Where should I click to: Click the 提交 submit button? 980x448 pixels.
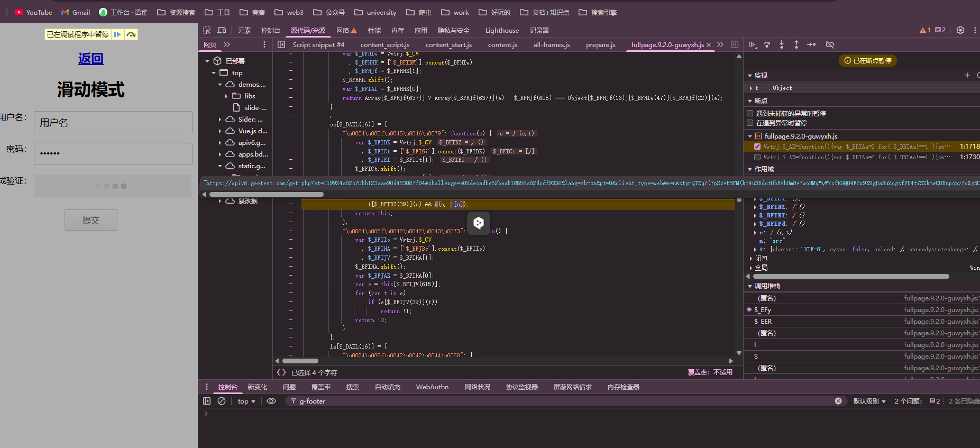[x=91, y=220]
